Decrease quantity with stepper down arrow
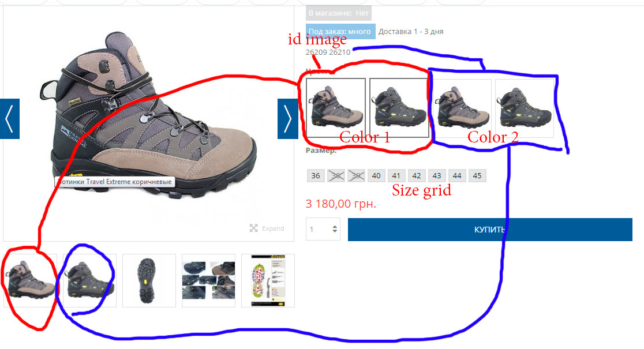 335,231
